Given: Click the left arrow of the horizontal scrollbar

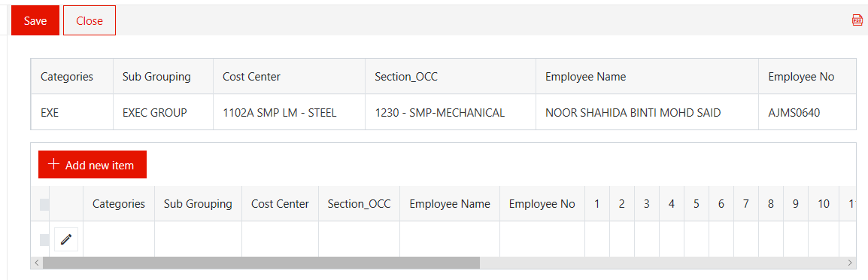Looking at the screenshot, I should click(x=37, y=263).
